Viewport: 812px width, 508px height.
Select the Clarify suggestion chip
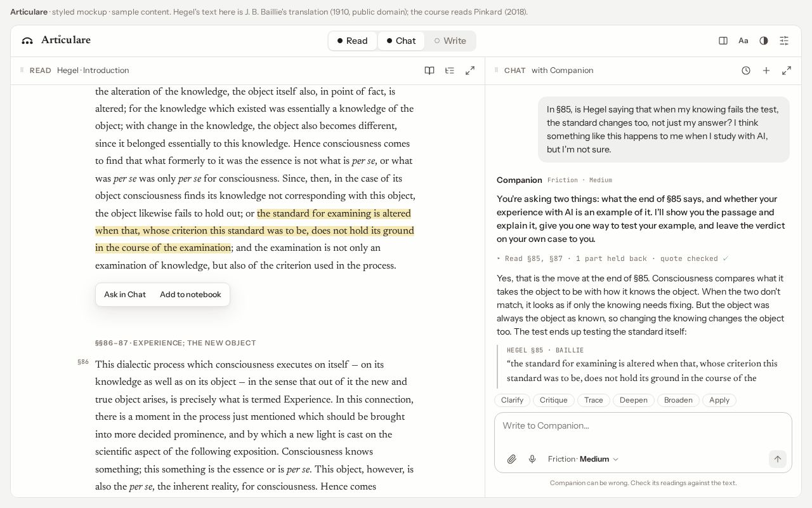pos(512,400)
